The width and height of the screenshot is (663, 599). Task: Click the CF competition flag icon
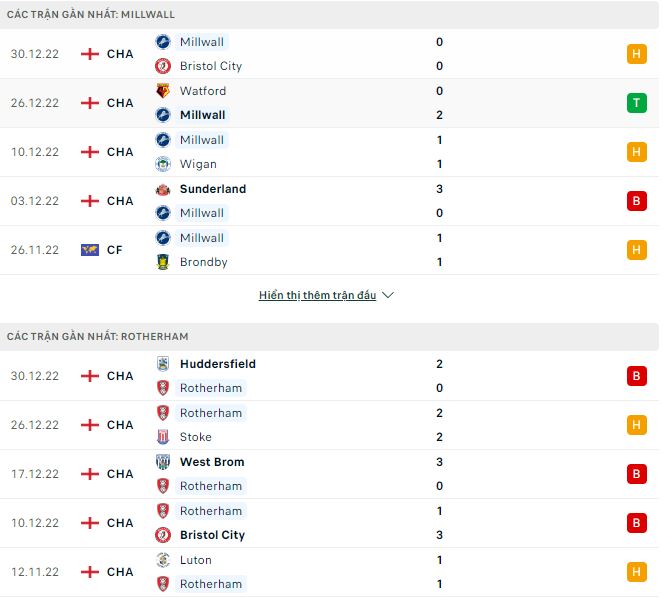90,250
